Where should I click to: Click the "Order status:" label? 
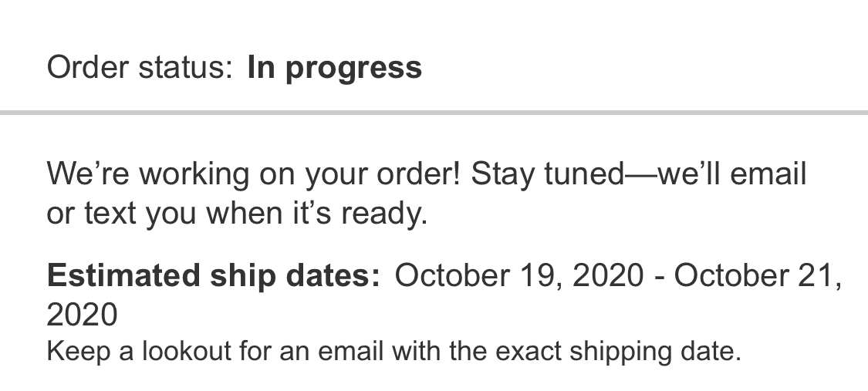click(x=139, y=68)
